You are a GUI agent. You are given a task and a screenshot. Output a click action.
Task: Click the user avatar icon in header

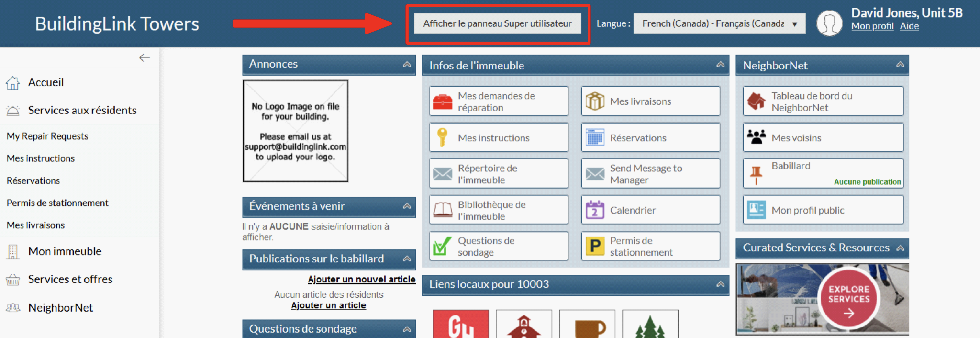pyautogui.click(x=829, y=23)
